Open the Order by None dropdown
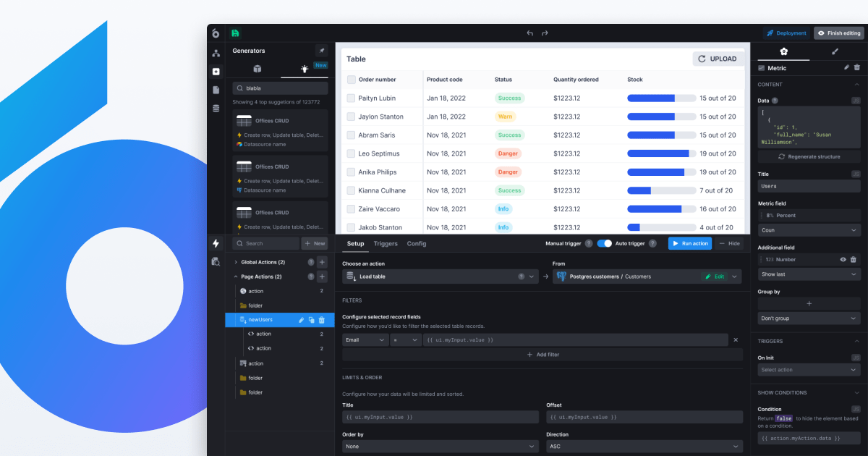 point(440,445)
